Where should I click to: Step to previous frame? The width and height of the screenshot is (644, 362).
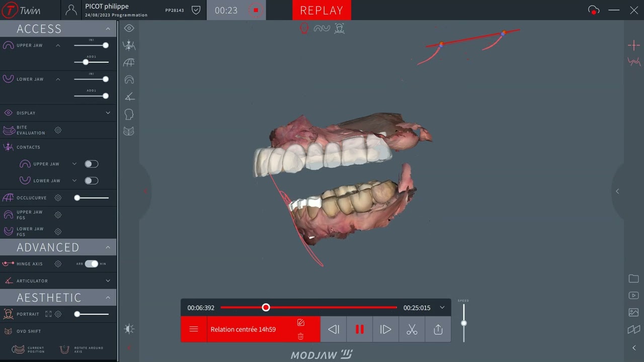[x=334, y=329]
